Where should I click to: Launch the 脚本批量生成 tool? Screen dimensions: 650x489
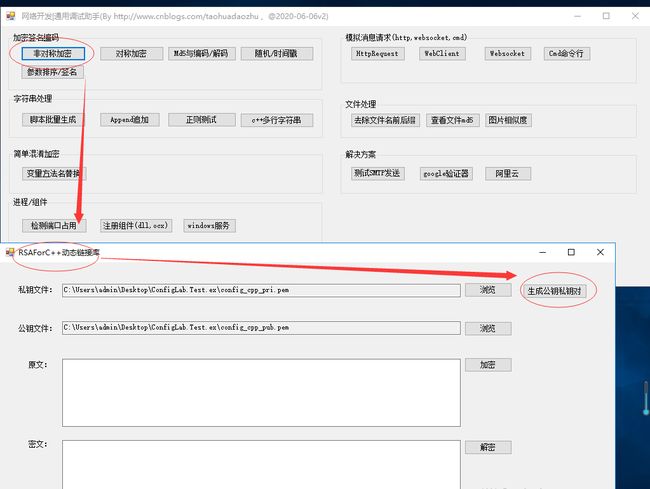(53, 120)
